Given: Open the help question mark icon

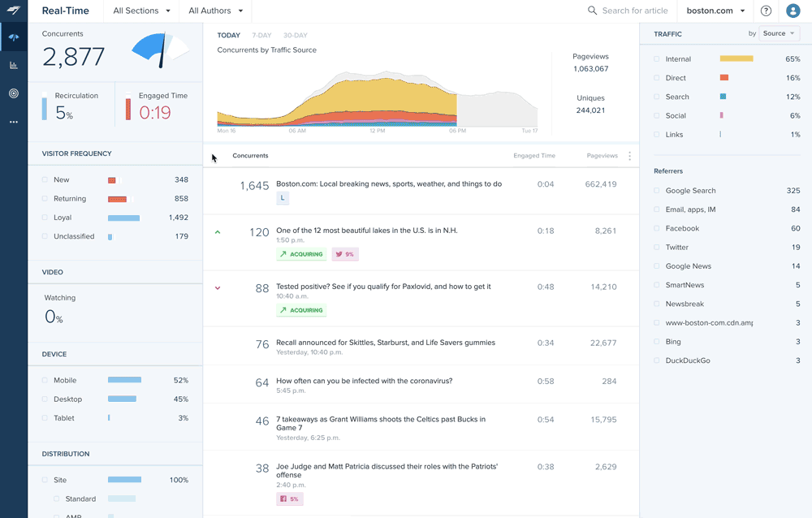Looking at the screenshot, I should click(x=766, y=11).
